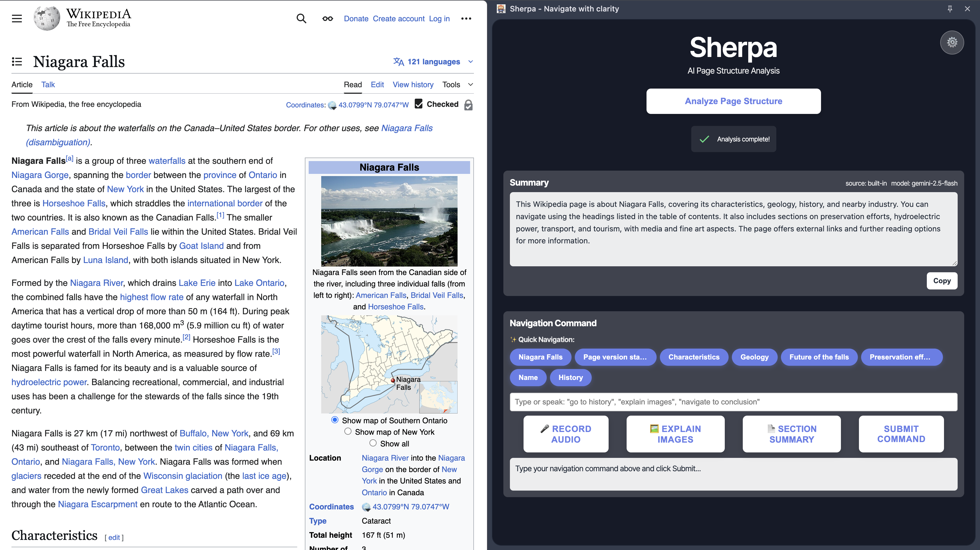Pin the Sherpa side panel
This screenshot has width=980, height=550.
pyautogui.click(x=949, y=9)
